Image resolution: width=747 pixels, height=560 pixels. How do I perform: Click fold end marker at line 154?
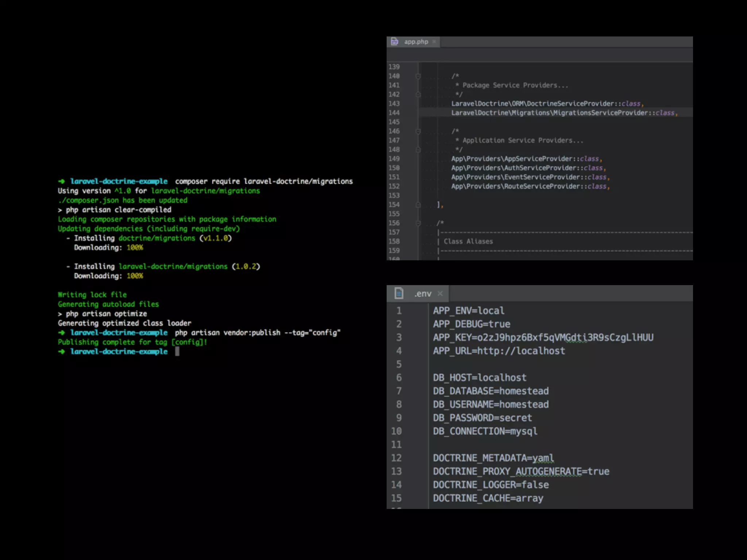click(418, 205)
